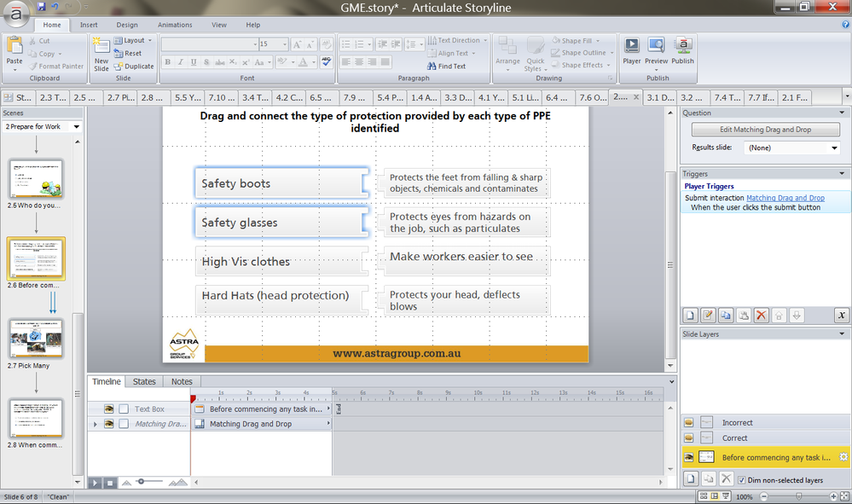The image size is (852, 504).
Task: Hide the Text Box via eye icon
Action: pyautogui.click(x=109, y=409)
